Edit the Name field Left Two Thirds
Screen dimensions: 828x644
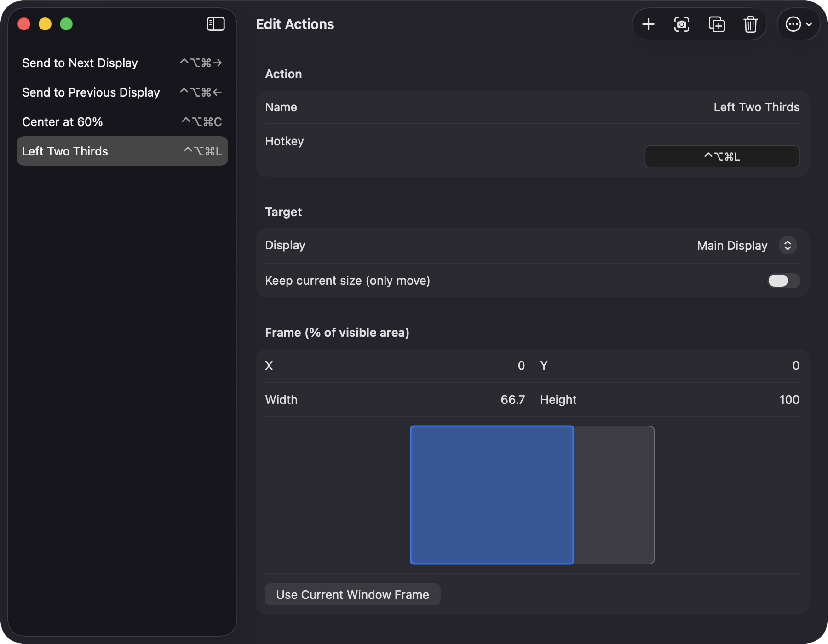pos(756,107)
